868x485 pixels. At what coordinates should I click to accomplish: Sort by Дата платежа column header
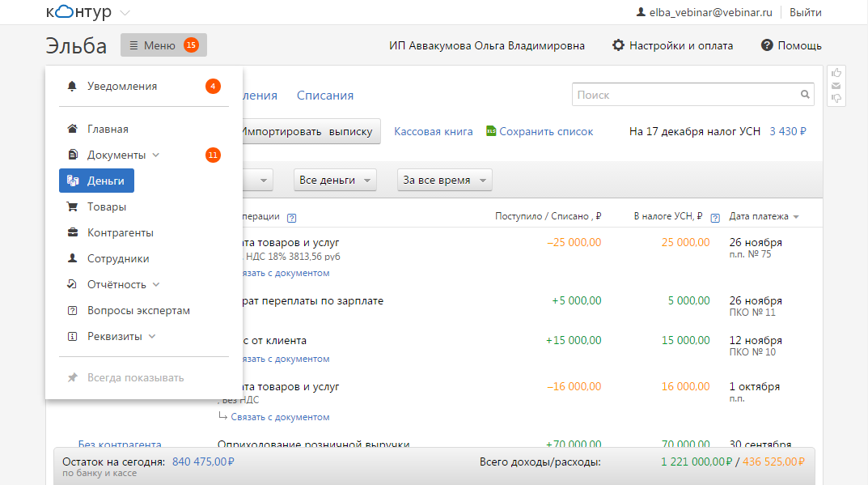pyautogui.click(x=764, y=216)
